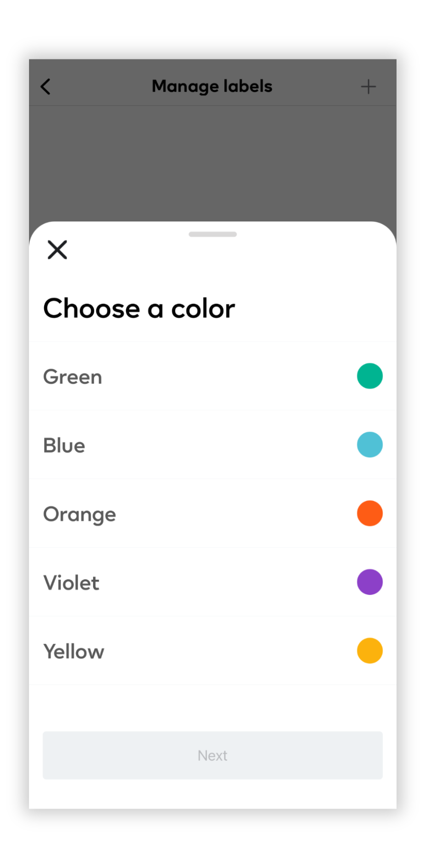Pick the orange color circle
The height and width of the screenshot is (868, 426).
click(x=369, y=513)
